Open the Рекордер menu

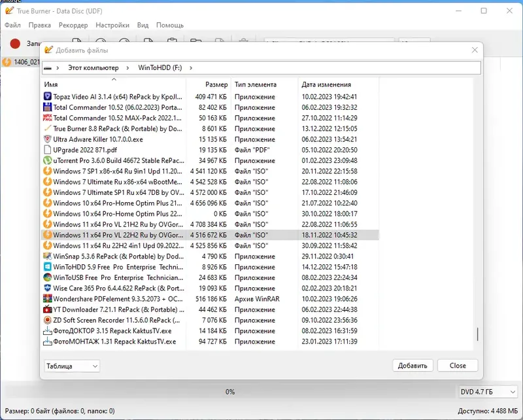pyautogui.click(x=73, y=25)
